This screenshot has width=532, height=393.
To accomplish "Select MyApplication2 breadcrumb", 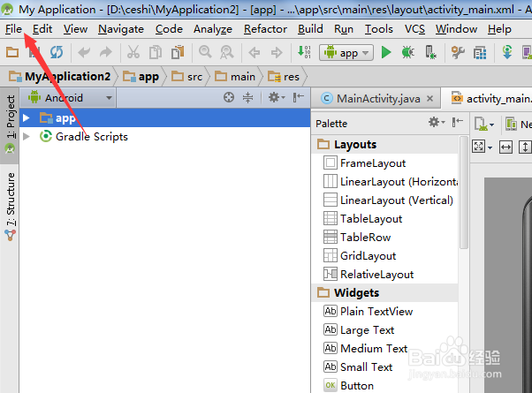I will pyautogui.click(x=60, y=77).
